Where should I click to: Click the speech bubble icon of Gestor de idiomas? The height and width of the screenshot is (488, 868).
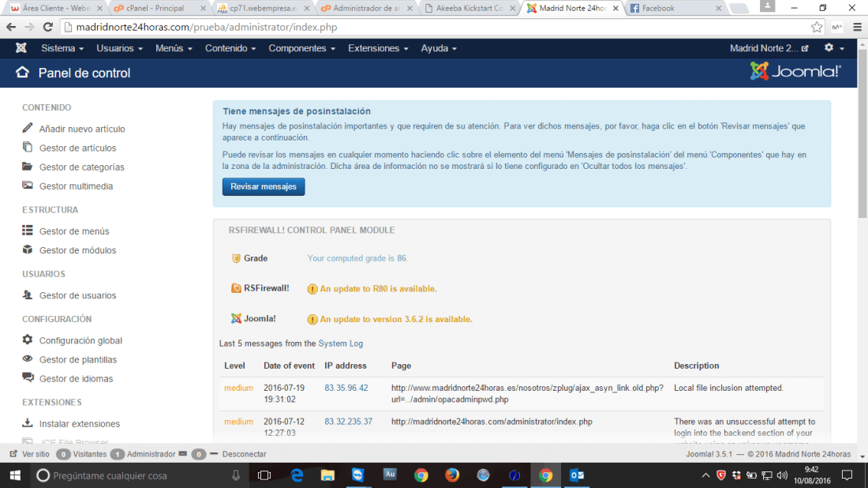28,377
